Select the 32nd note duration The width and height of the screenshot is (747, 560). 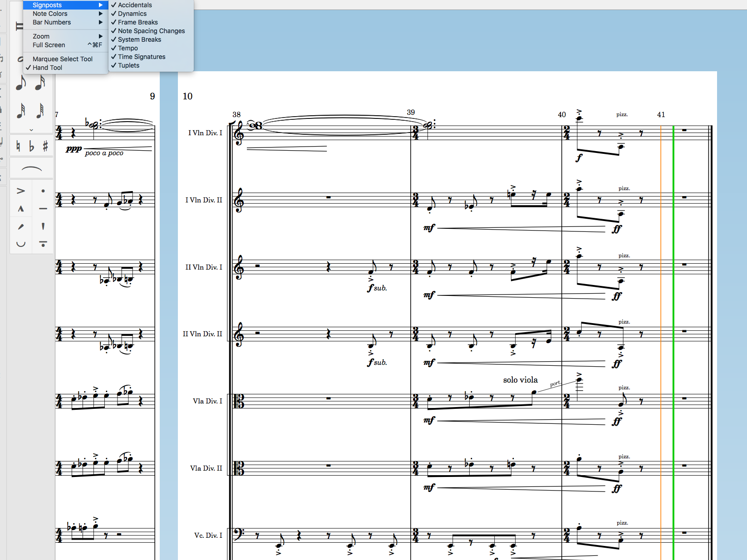coord(21,111)
